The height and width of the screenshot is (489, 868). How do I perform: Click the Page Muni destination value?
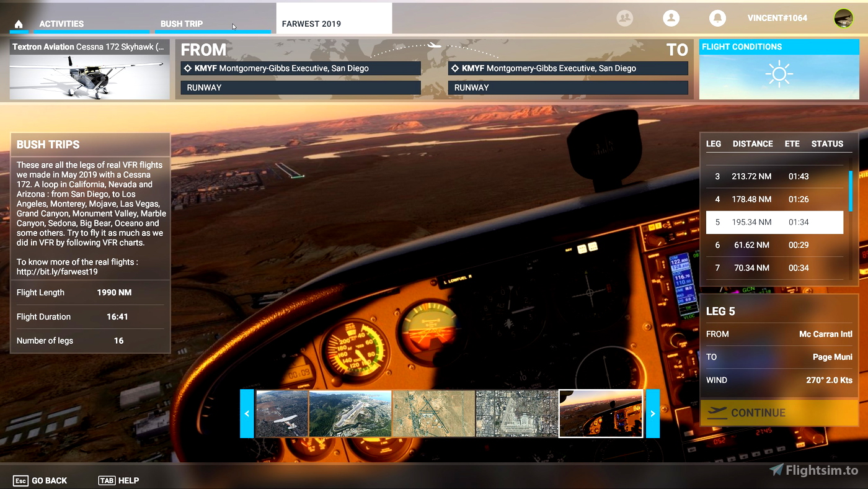coord(832,357)
